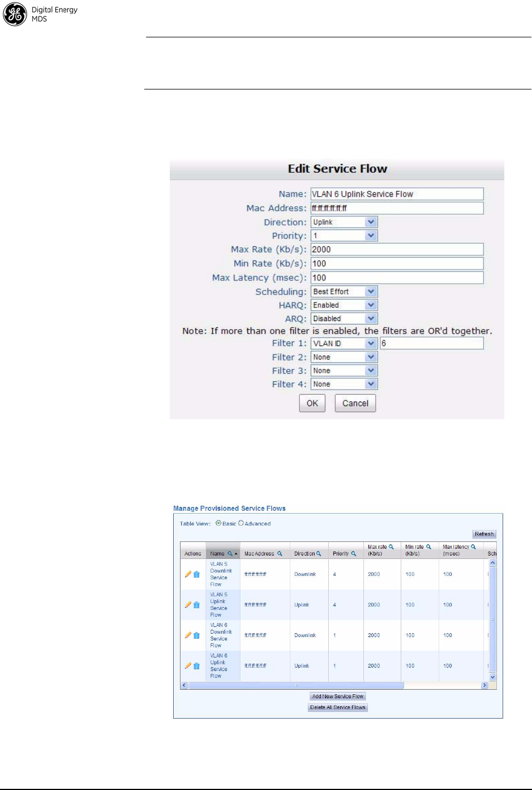This screenshot has height=790, width=532.
Task: Click the search magnifier in Max latency column header
Action: coord(473,546)
